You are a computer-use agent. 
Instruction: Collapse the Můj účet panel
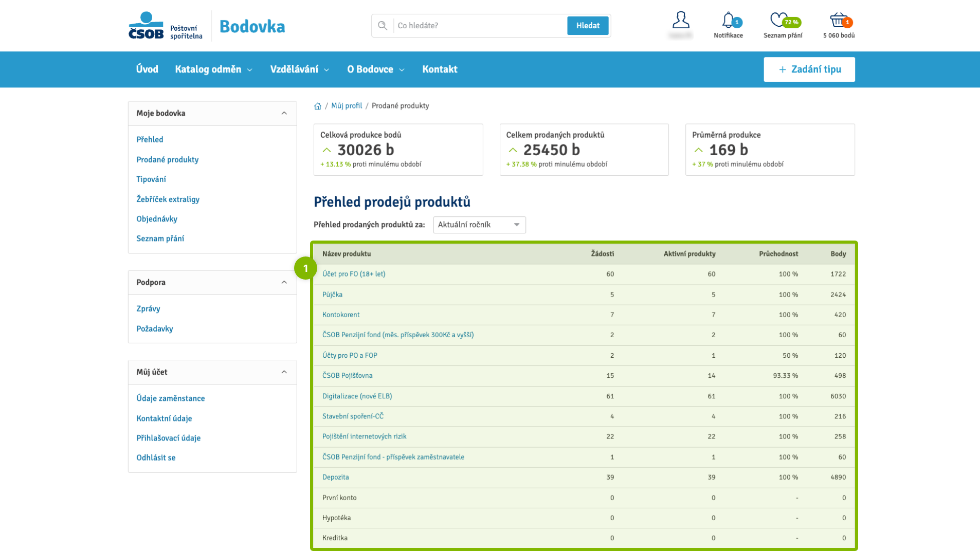(x=284, y=372)
